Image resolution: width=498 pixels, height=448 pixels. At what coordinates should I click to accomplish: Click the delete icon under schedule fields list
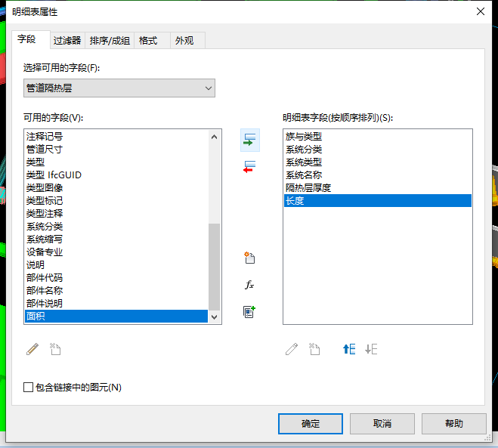point(314,349)
